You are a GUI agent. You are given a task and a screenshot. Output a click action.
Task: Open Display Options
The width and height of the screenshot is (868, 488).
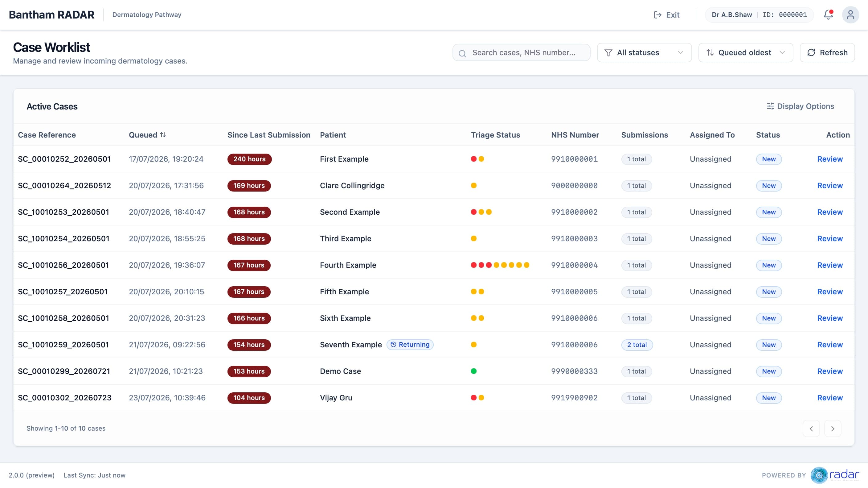(800, 106)
